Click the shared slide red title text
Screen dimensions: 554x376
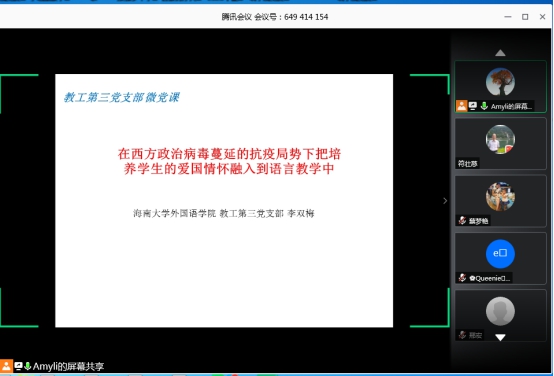(229, 161)
